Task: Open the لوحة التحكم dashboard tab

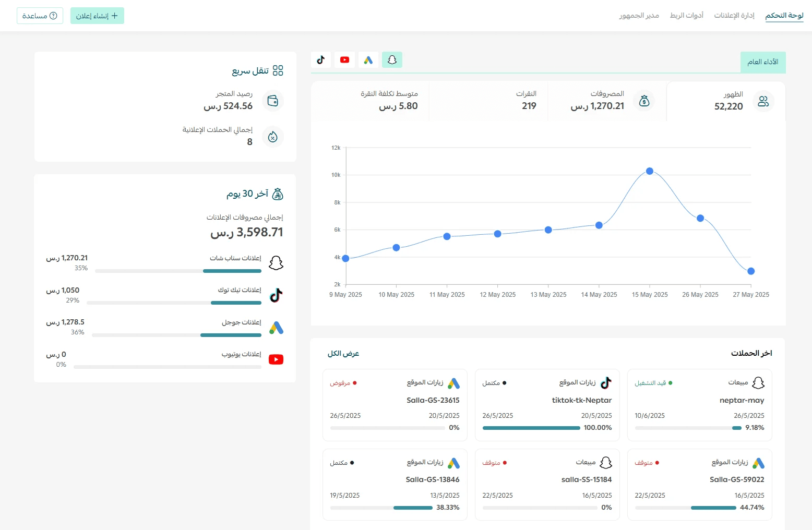Action: click(784, 16)
